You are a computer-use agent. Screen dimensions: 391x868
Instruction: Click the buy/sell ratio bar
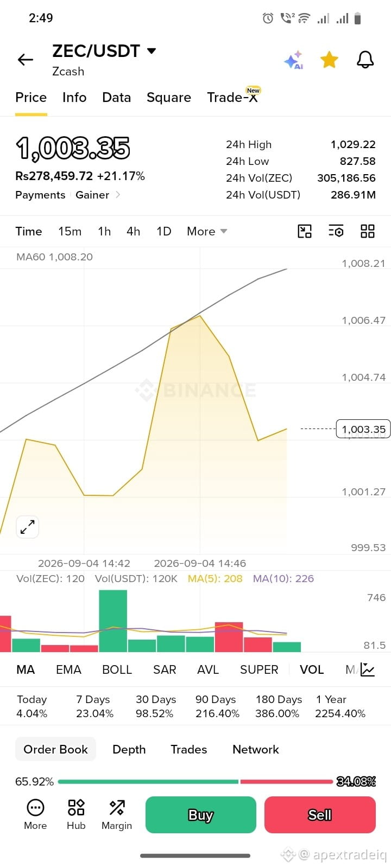pyautogui.click(x=195, y=782)
